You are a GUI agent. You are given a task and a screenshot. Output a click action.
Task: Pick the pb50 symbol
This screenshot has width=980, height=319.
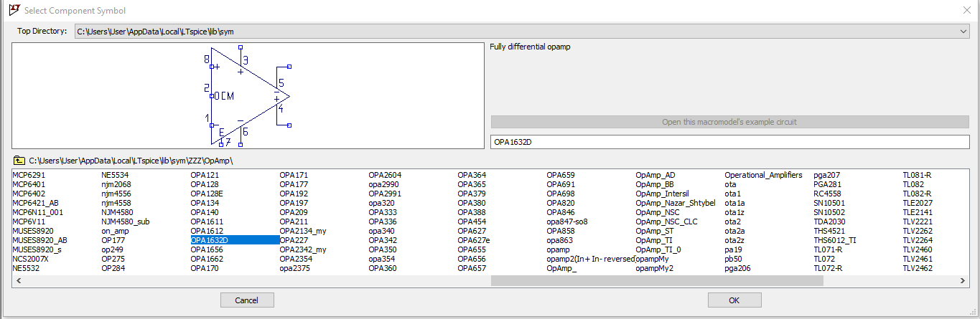(x=732, y=259)
